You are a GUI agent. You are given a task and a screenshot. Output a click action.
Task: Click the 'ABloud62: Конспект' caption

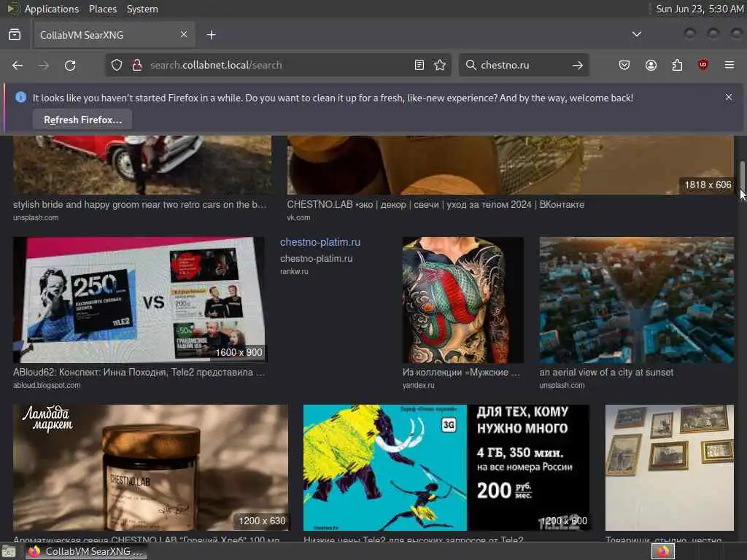tap(139, 373)
